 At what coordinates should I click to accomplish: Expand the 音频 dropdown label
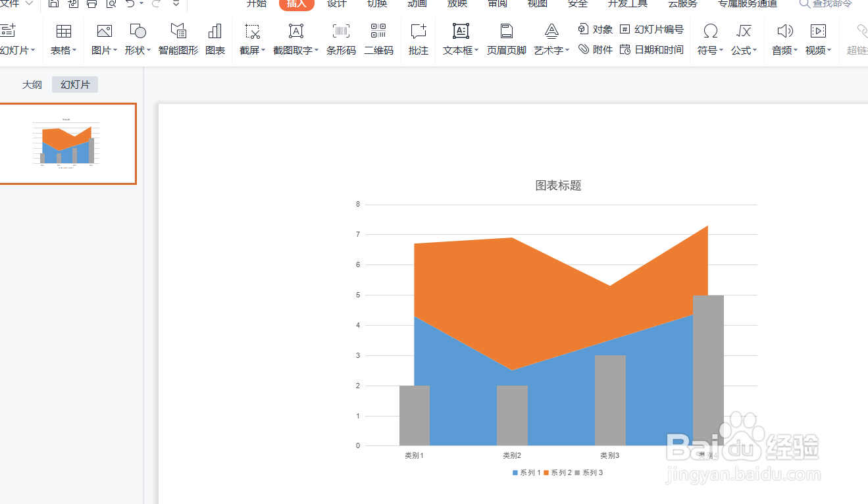pyautogui.click(x=784, y=50)
